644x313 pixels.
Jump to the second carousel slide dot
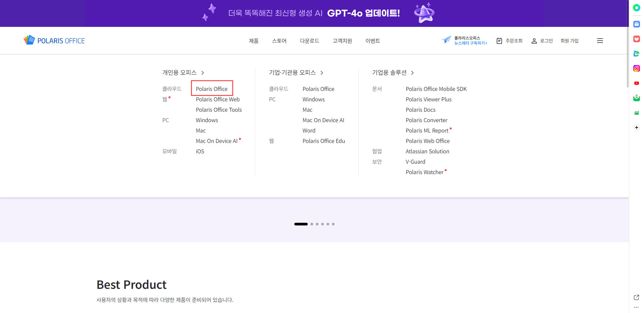click(x=312, y=224)
